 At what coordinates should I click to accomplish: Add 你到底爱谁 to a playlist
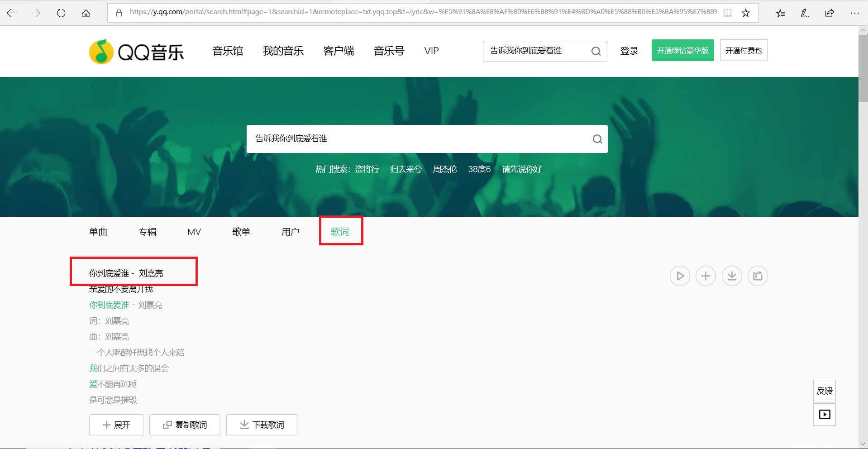click(706, 276)
